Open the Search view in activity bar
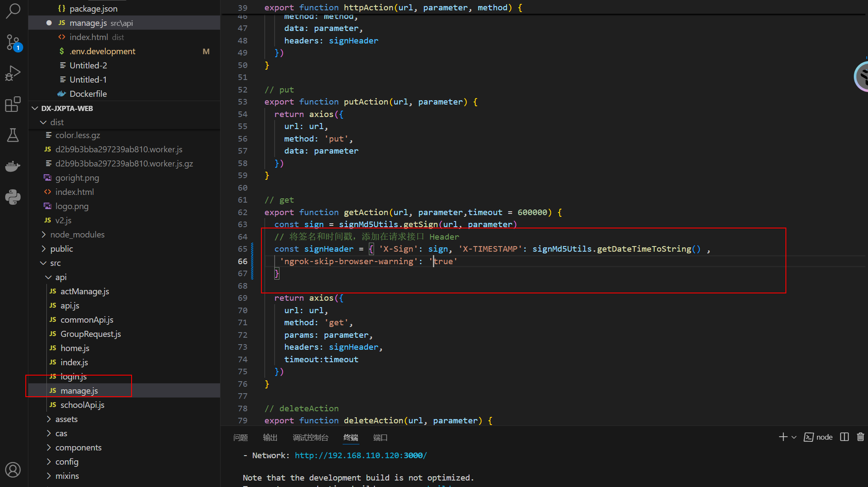868x487 pixels. [x=13, y=11]
